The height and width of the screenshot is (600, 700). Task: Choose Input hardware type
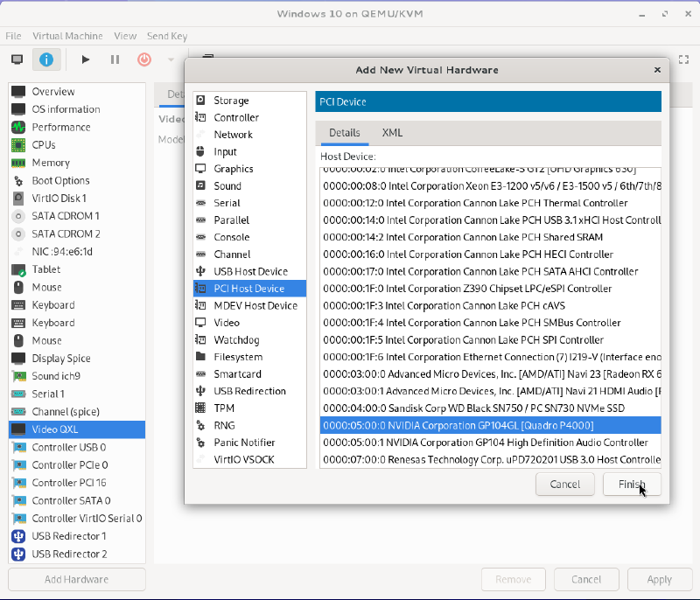tap(250, 151)
